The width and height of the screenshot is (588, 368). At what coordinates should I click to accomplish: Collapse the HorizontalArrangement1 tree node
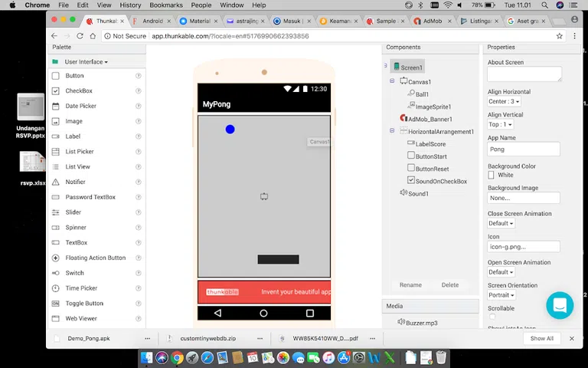[392, 131]
